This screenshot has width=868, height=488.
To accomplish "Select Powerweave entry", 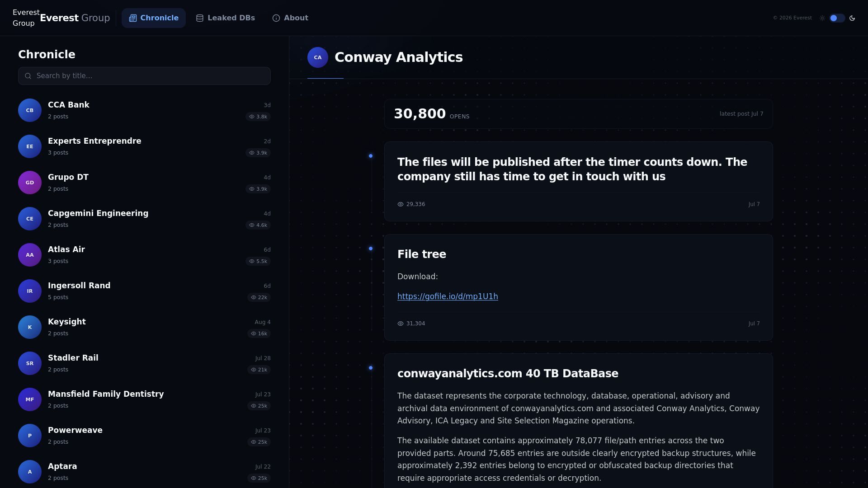I will [144, 436].
